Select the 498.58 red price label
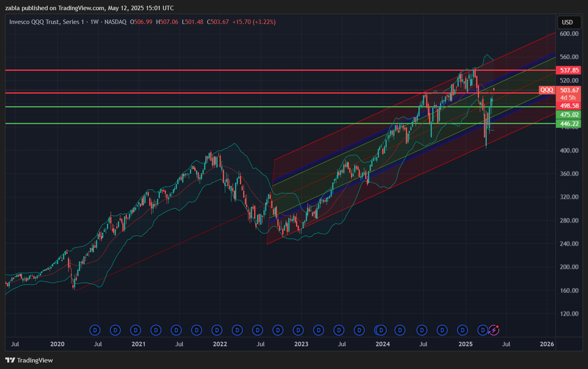The width and height of the screenshot is (588, 369). pyautogui.click(x=569, y=106)
